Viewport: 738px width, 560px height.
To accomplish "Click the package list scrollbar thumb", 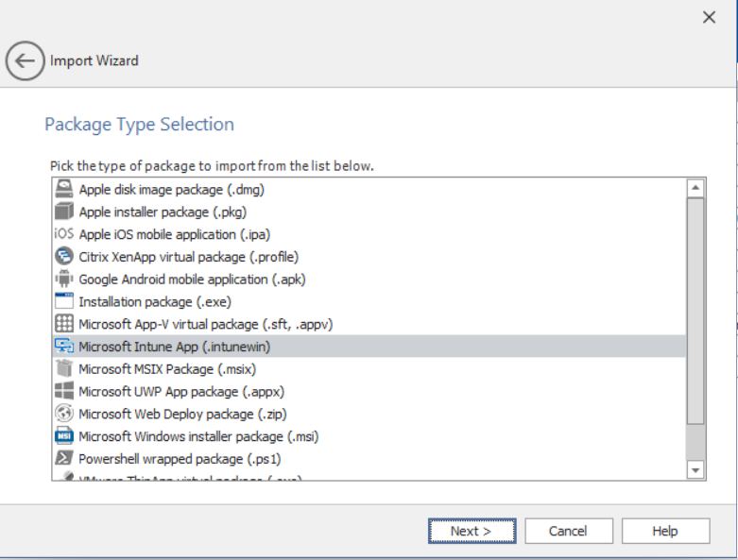I will coord(695,312).
